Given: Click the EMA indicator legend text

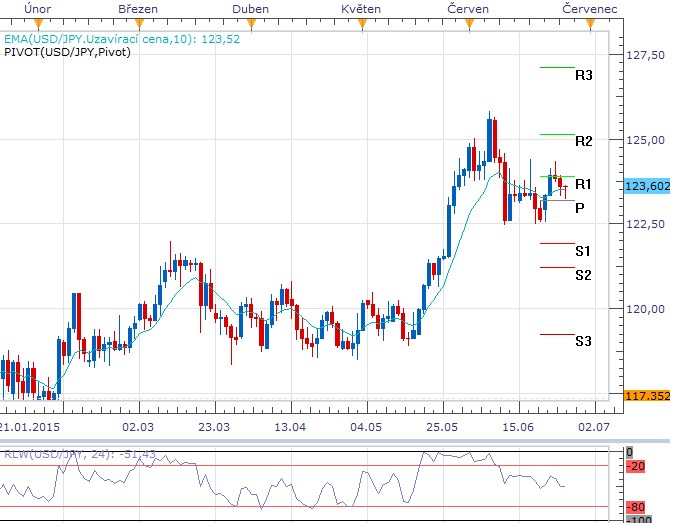Looking at the screenshot, I should click(122, 39).
